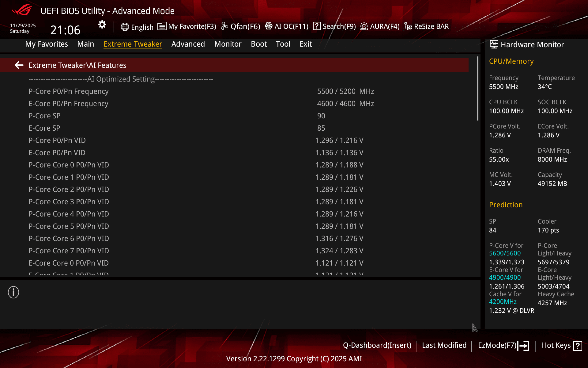Open Hot Keys help
Viewport: 588px width, 368px height.
click(561, 345)
